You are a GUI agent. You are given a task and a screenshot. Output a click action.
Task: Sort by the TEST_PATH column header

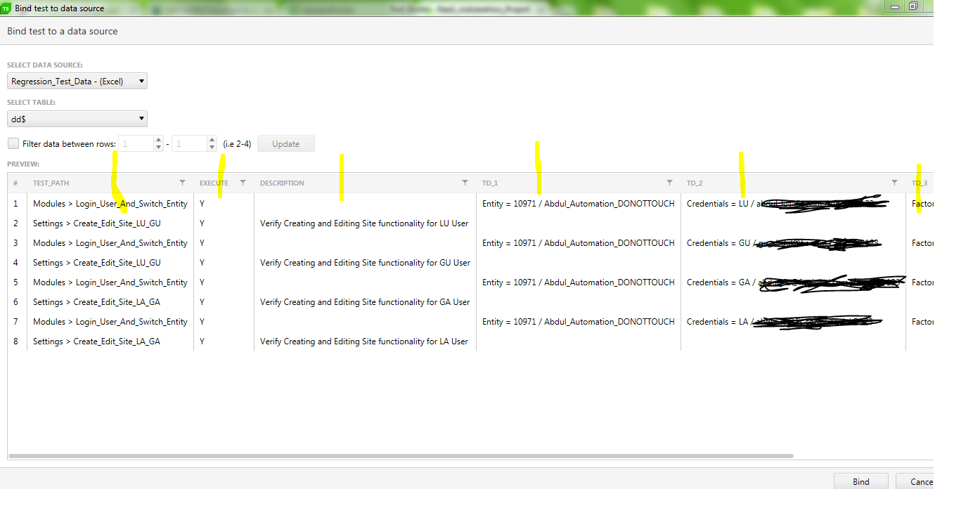[x=51, y=183]
